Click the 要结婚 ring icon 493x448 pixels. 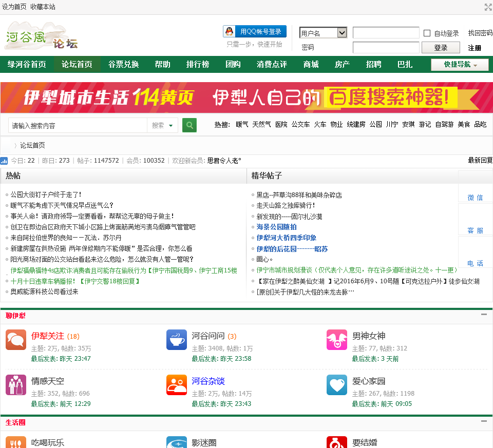[x=337, y=442]
